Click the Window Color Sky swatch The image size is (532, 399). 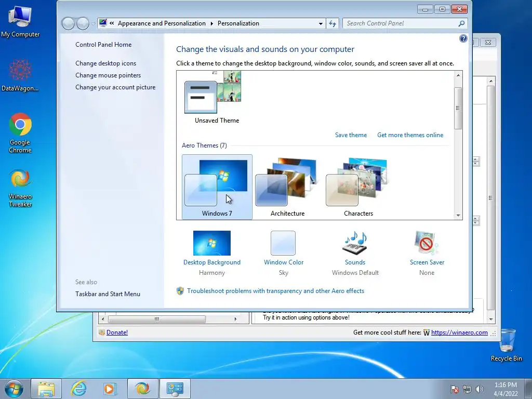pos(283,243)
